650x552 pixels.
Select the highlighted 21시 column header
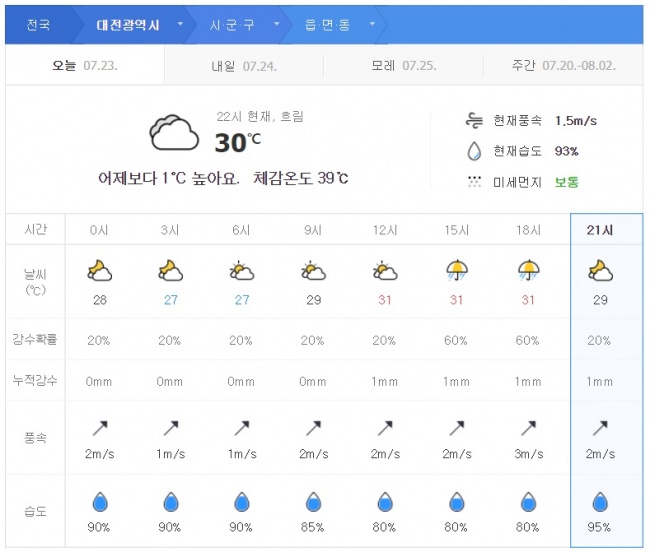click(x=600, y=230)
